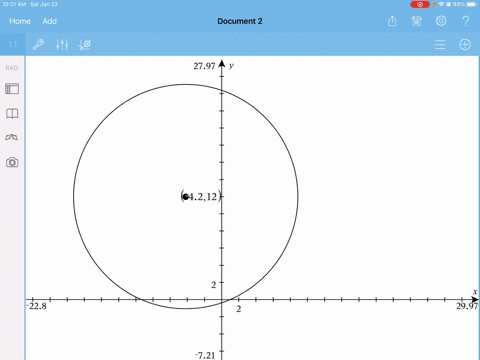Open the book reference icon
The image size is (480, 360).
tap(12, 113)
